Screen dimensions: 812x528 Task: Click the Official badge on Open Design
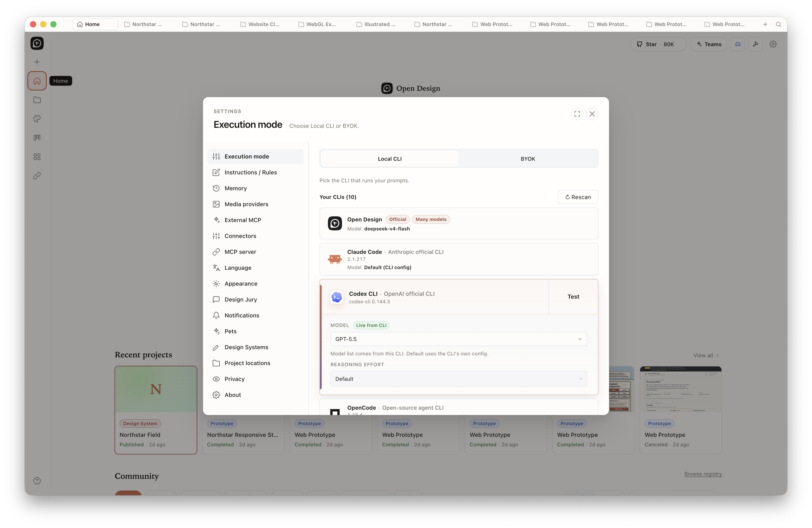[397, 219]
